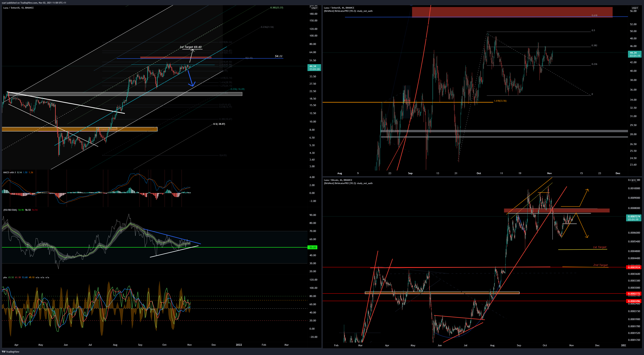
Task: Click the '1.618(33.56)' orange Fibonacci label
Action: 500,101
